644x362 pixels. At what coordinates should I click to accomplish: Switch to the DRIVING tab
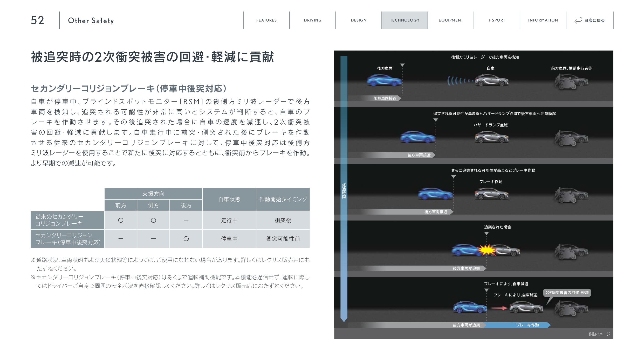coord(312,20)
